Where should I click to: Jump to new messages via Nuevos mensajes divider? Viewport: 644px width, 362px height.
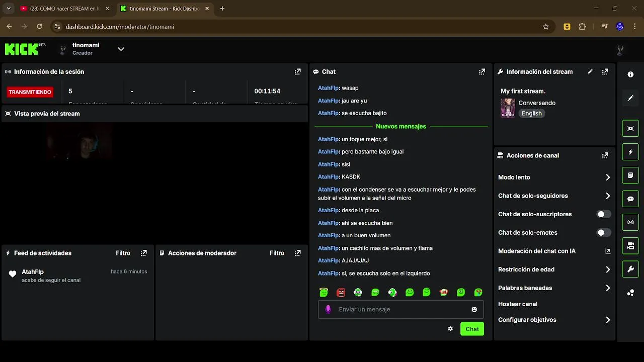(x=401, y=126)
